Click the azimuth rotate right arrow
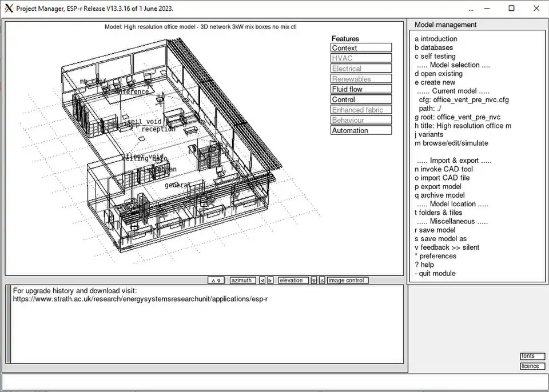The image size is (549, 392). pos(270,281)
